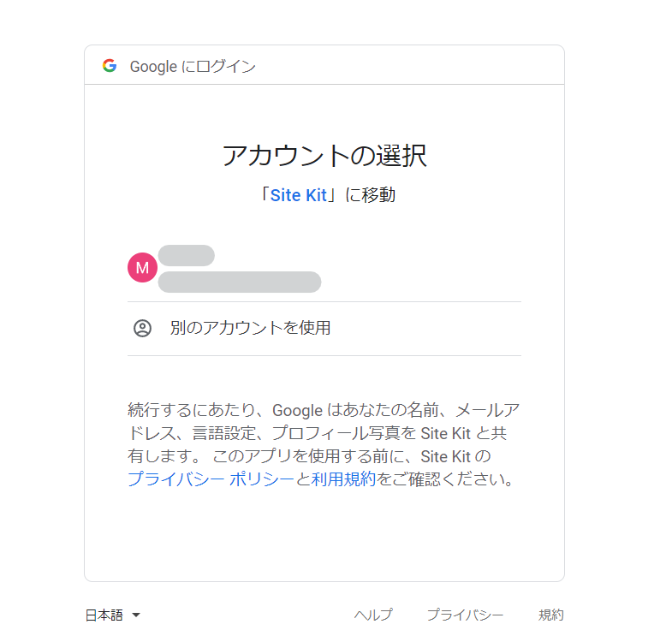Click the Google G logo

click(x=110, y=66)
